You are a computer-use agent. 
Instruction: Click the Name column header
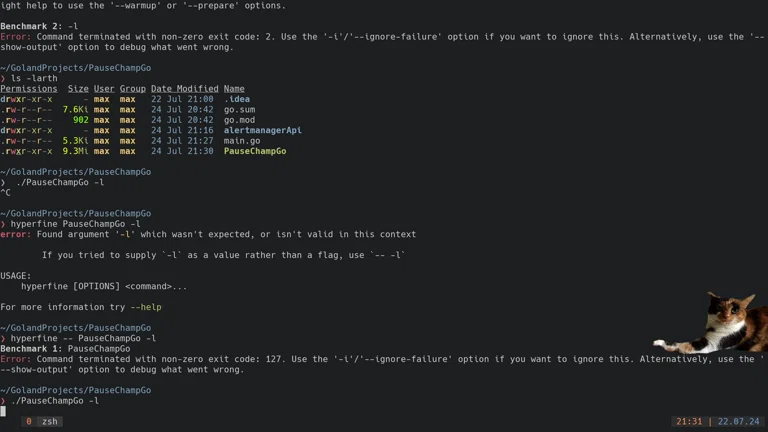[234, 89]
